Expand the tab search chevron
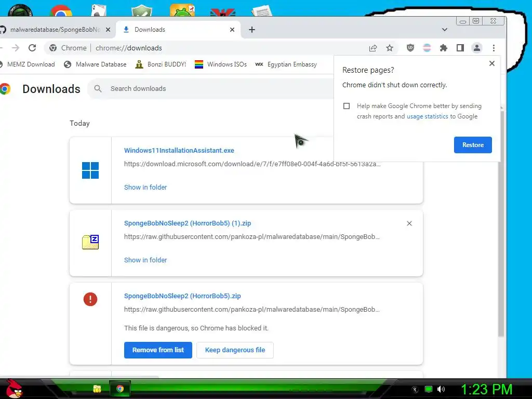This screenshot has height=399, width=532. point(445,30)
